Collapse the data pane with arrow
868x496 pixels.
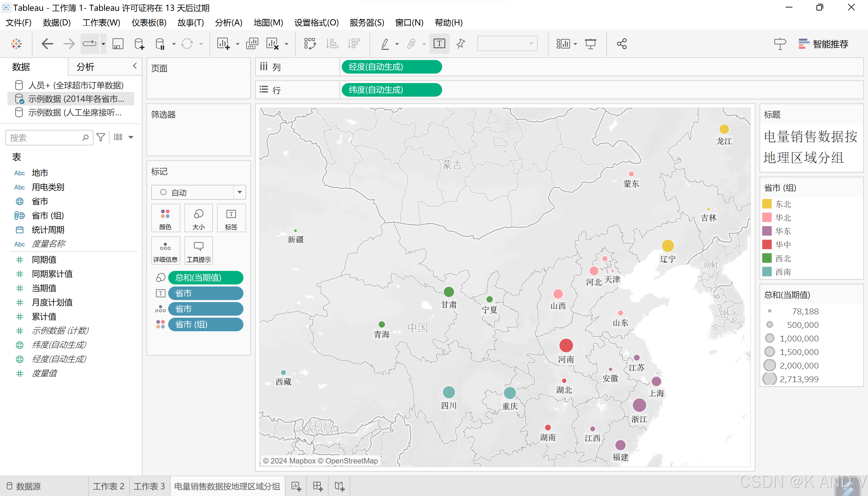point(135,66)
